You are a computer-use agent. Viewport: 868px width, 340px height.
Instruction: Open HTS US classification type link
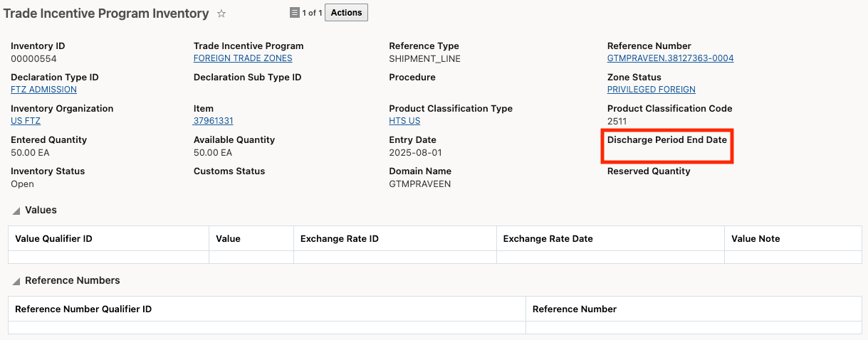[x=404, y=121]
